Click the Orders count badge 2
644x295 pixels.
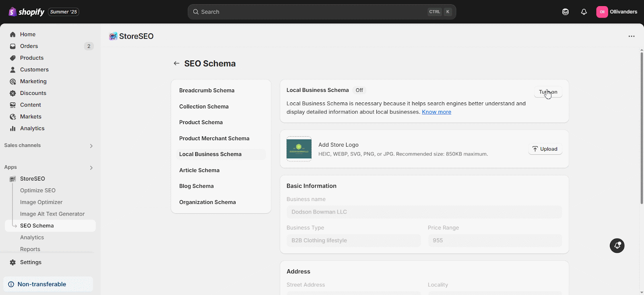tap(89, 46)
